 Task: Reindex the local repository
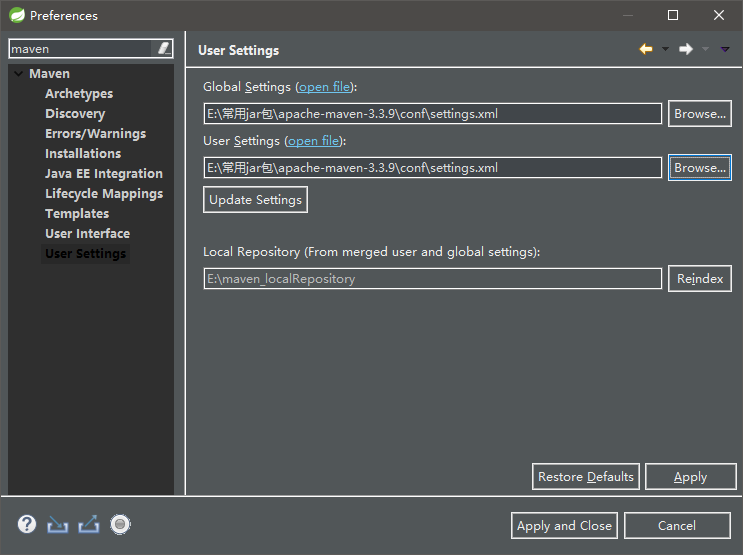[699, 279]
